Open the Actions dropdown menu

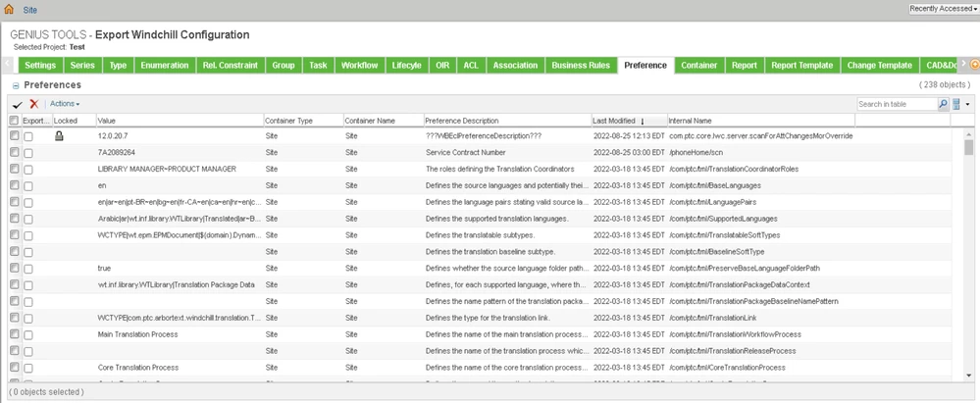[x=65, y=104]
